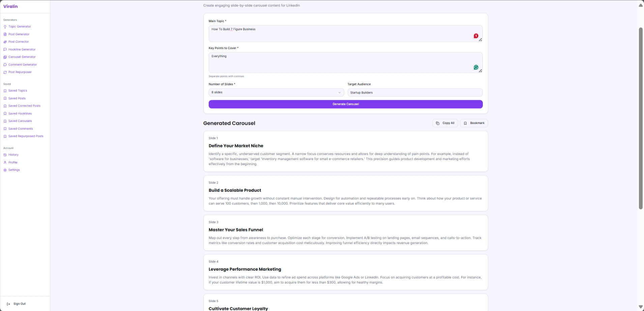The width and height of the screenshot is (644, 311).
Task: Click the Topic Generator lightbulb icon
Action: [x=5, y=27]
